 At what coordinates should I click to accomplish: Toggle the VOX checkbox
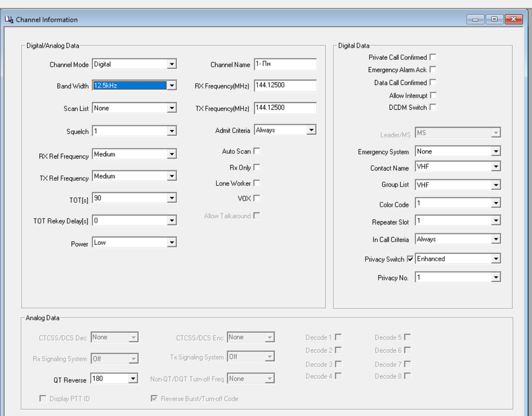pyautogui.click(x=257, y=198)
